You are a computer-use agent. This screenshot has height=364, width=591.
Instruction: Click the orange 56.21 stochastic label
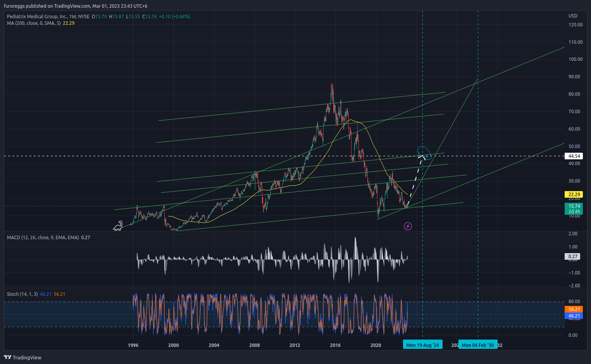coord(574,309)
